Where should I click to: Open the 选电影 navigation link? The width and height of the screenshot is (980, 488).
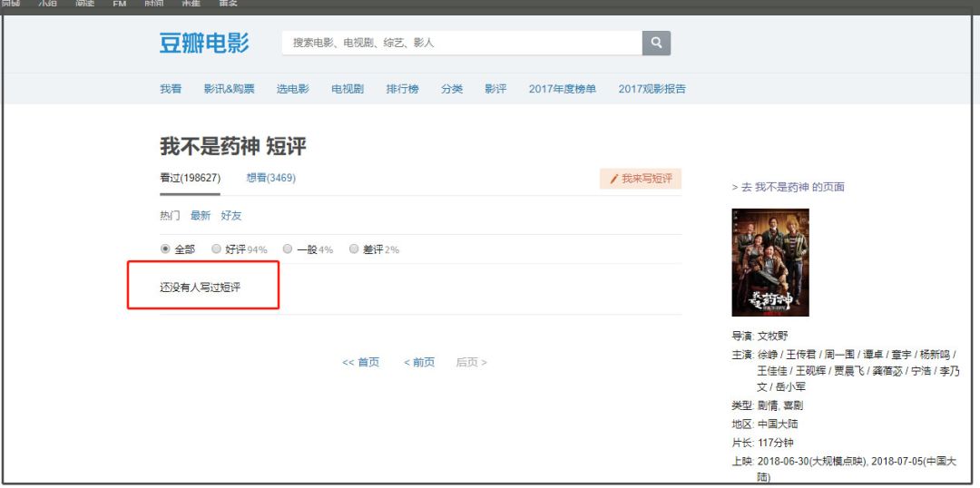coord(293,89)
